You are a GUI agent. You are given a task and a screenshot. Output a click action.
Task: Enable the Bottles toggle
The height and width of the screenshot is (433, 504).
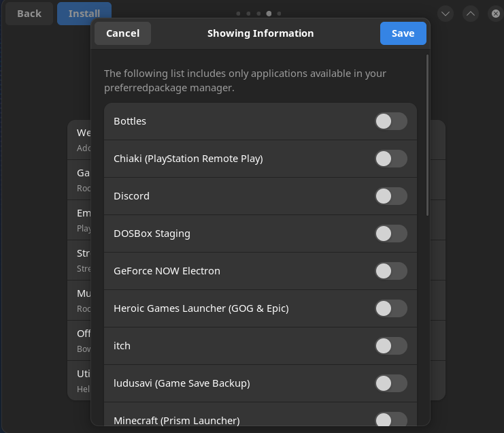[x=390, y=121]
